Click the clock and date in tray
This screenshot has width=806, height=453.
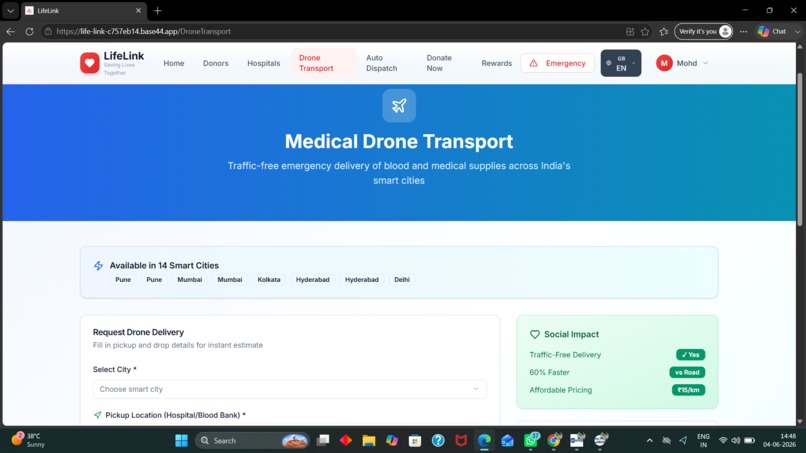coord(779,440)
